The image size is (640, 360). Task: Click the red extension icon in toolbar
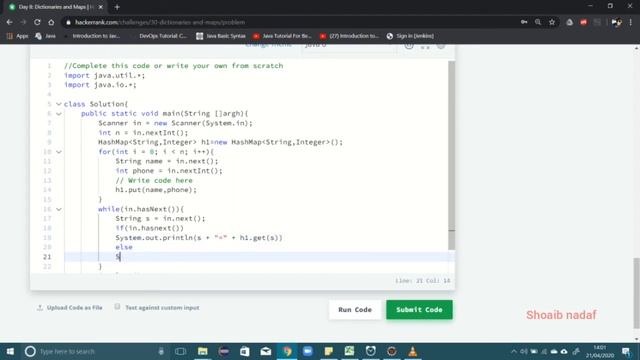[x=583, y=22]
